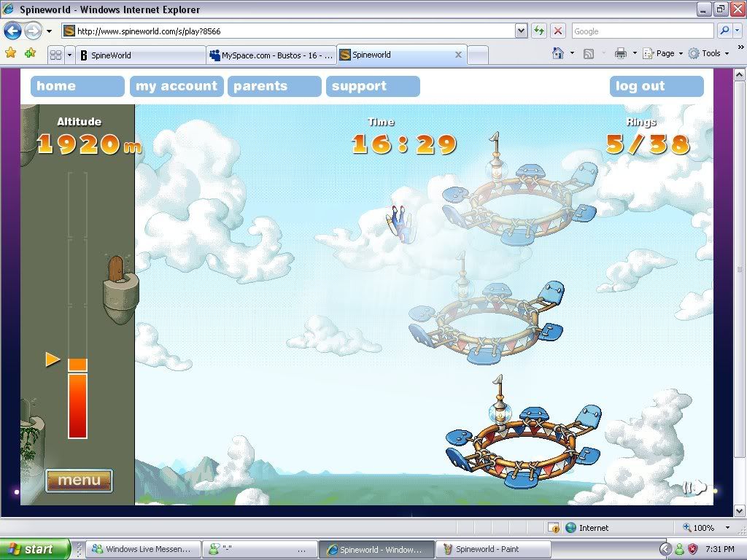Close the active Spineworld tab

tap(458, 55)
